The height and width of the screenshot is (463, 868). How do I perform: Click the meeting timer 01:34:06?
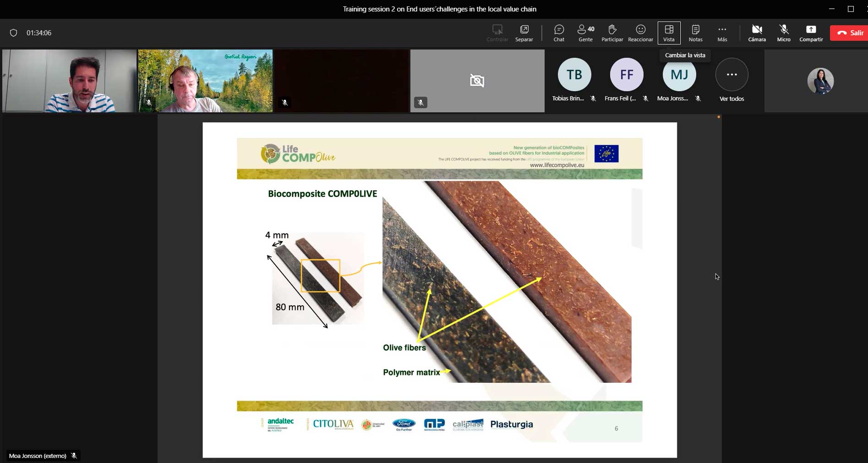[39, 33]
